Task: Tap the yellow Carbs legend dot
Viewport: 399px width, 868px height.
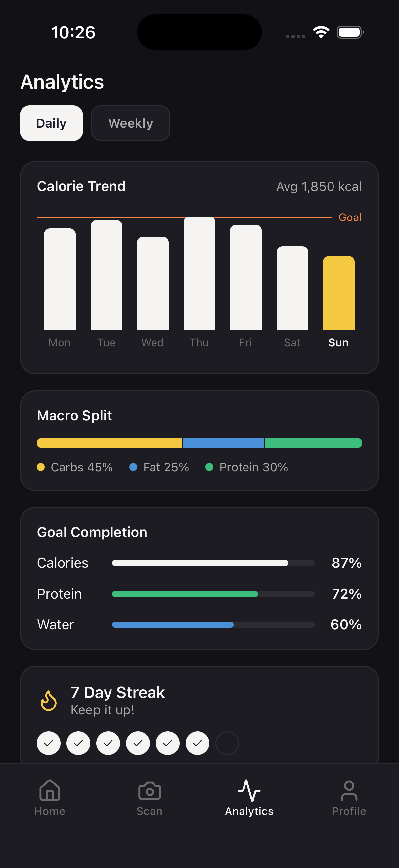Action: [41, 467]
